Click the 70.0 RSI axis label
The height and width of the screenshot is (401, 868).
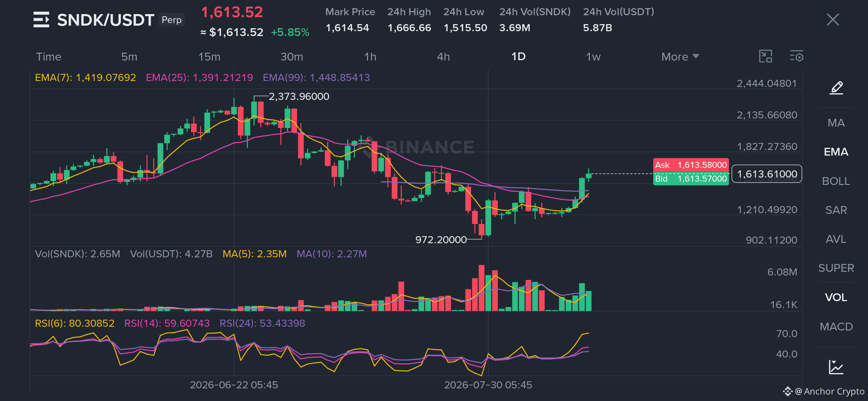[x=786, y=333]
